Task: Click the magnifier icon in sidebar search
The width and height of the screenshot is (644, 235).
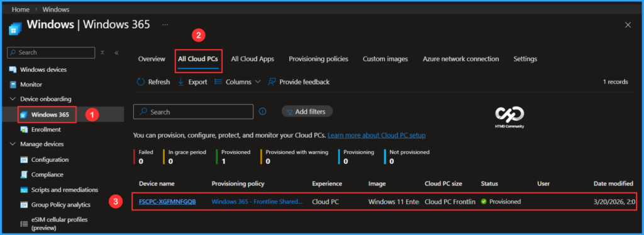Action: click(13, 53)
